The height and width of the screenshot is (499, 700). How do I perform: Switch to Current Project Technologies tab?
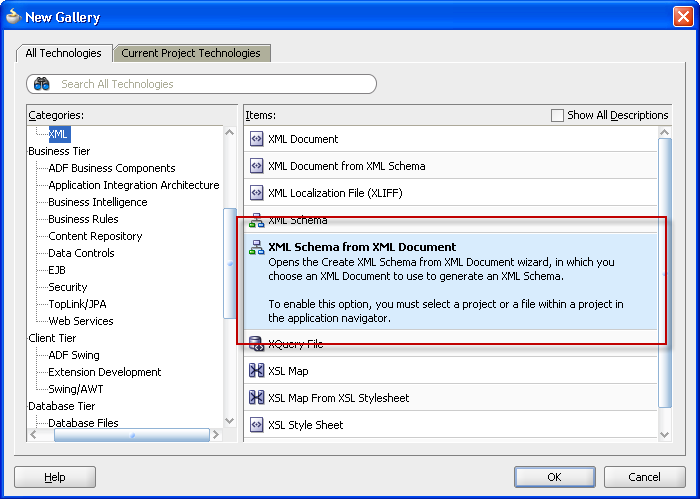(x=191, y=53)
